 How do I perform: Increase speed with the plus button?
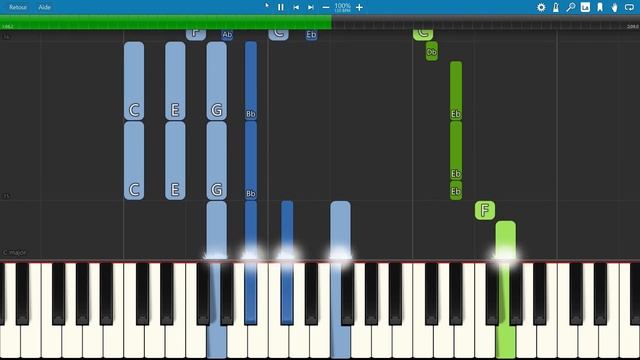pos(359,7)
